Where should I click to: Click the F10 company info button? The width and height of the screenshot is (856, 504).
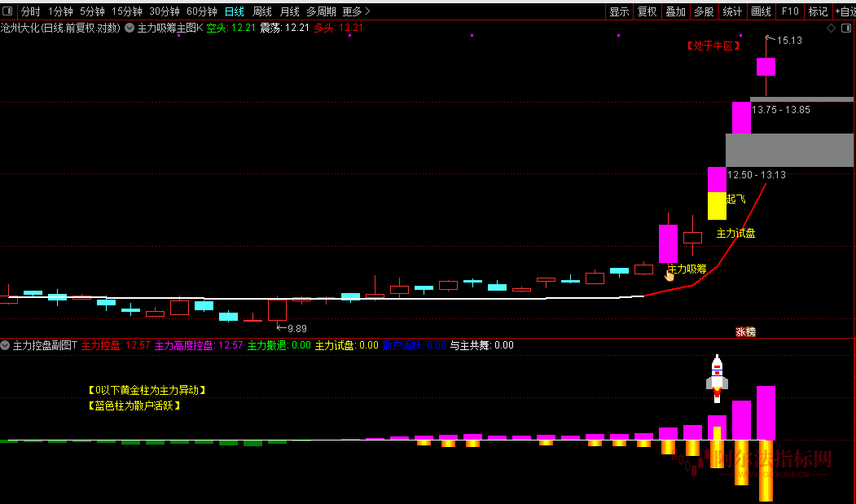790,11
